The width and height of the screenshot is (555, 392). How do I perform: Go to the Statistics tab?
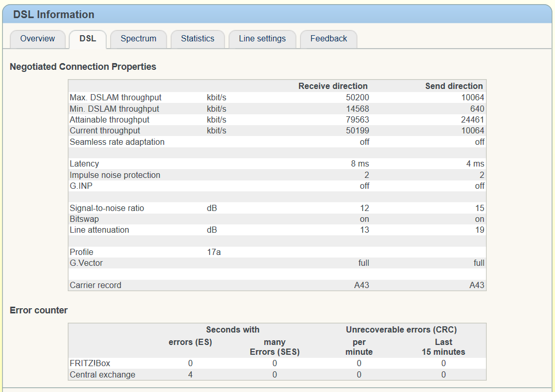[x=198, y=39]
